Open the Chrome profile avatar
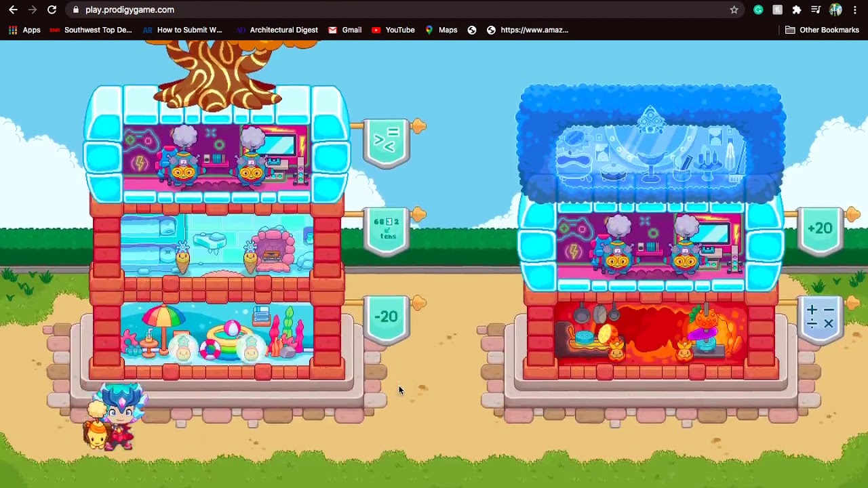 click(835, 9)
